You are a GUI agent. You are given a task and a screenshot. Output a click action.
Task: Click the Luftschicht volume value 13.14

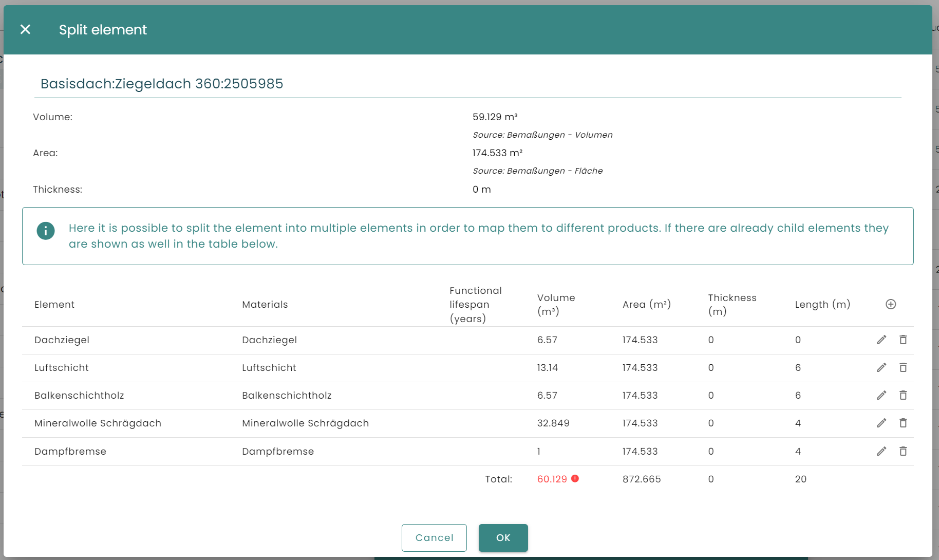548,368
